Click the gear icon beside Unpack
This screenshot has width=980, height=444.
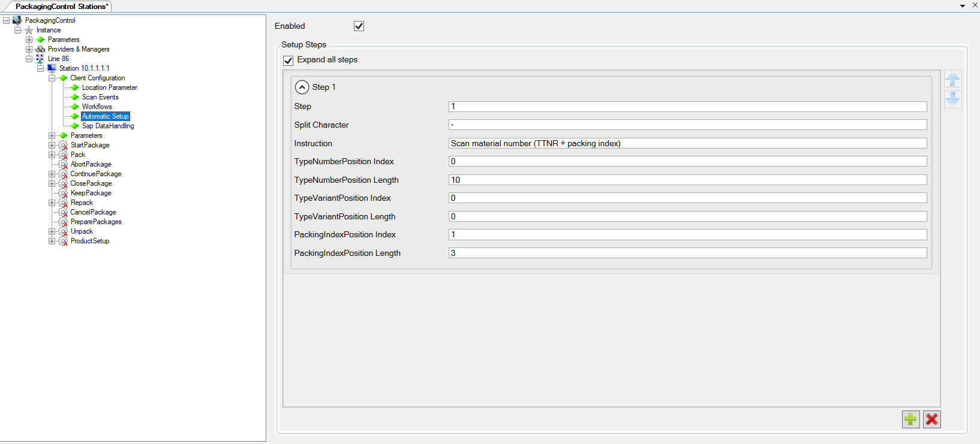coord(63,231)
